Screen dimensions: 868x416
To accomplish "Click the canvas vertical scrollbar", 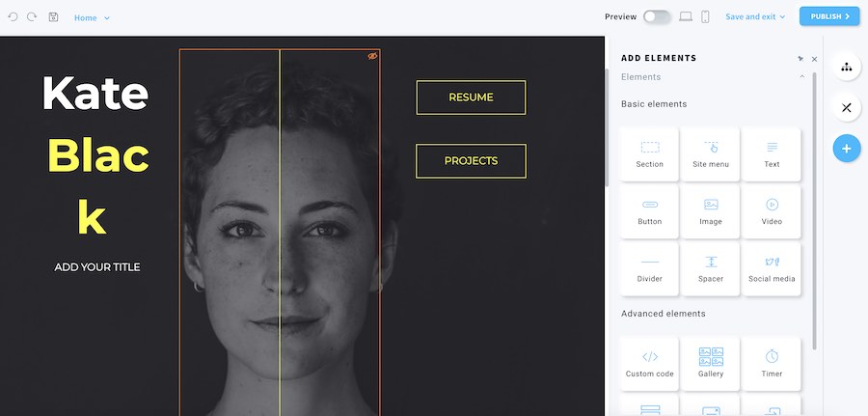I will tap(607, 127).
